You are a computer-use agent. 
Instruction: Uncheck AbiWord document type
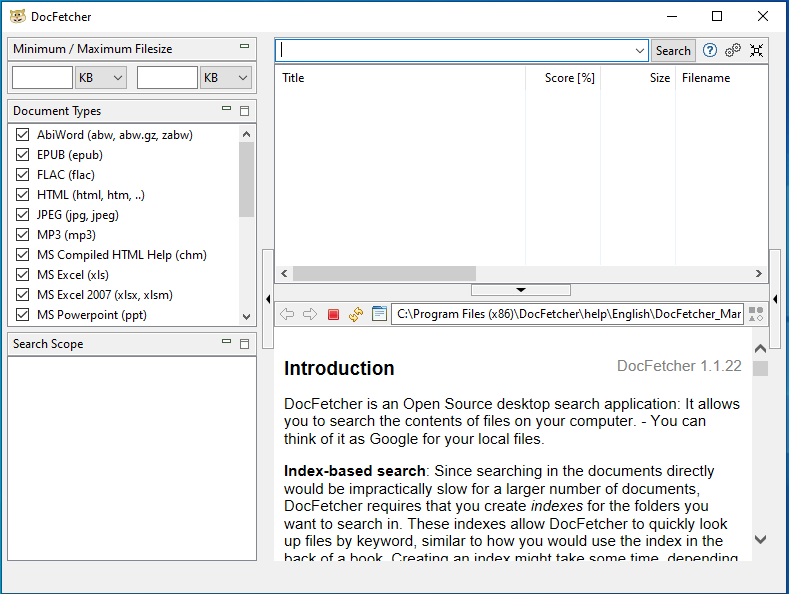[x=22, y=134]
